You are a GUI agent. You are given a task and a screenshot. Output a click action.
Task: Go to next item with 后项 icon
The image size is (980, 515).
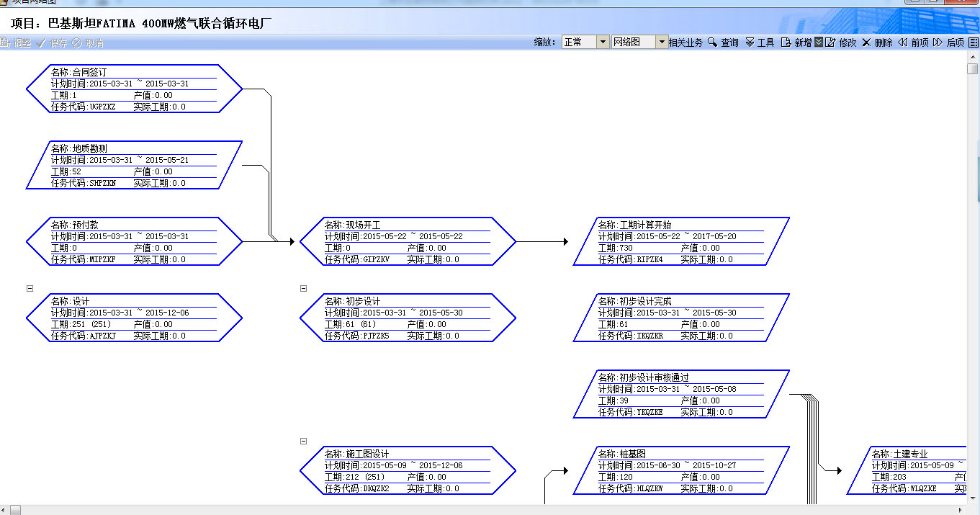(938, 42)
